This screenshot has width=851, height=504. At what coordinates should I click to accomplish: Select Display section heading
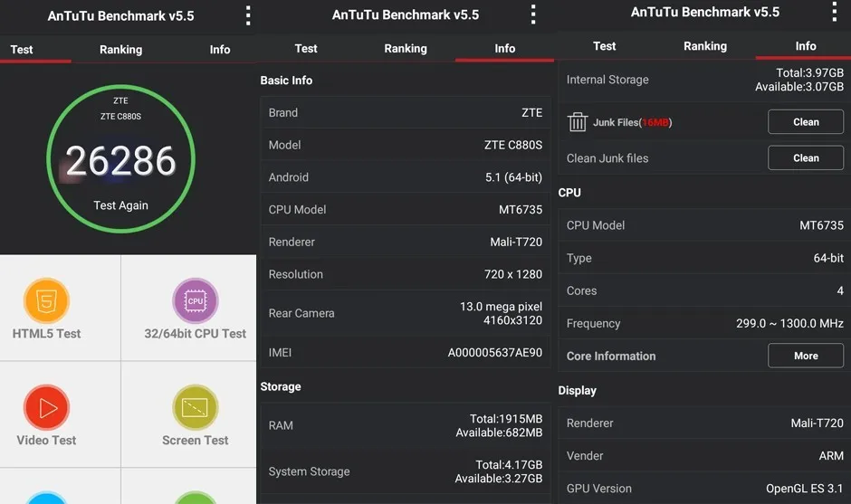tap(577, 391)
